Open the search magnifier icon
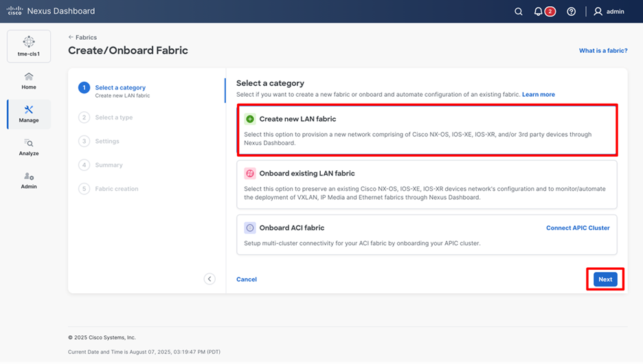The image size is (643, 364). pyautogui.click(x=519, y=12)
